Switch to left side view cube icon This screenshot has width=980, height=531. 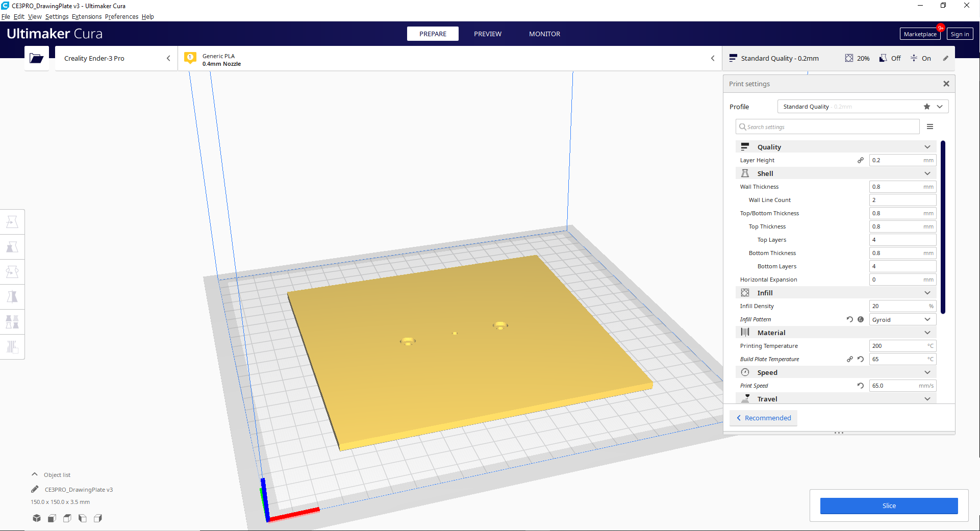click(83, 518)
